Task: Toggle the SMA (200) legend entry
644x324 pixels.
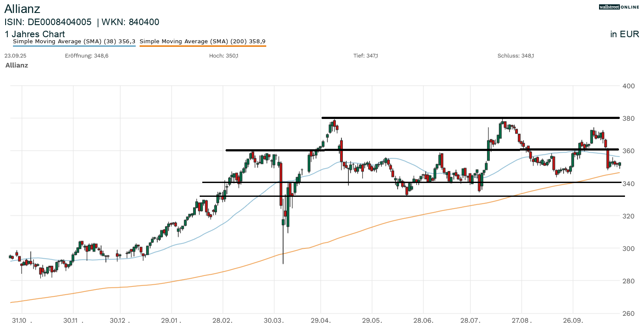Action: click(x=202, y=42)
